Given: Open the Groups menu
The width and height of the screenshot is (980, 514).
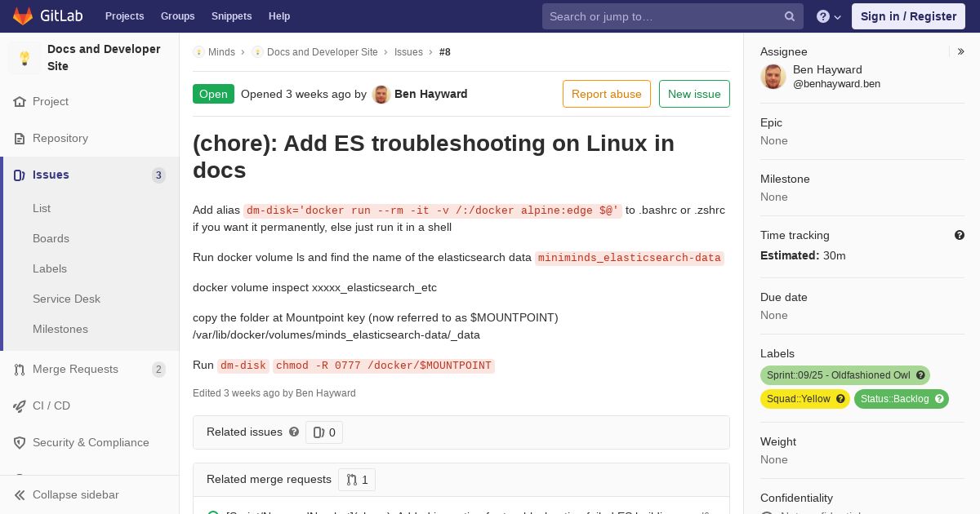Looking at the screenshot, I should 177,16.
